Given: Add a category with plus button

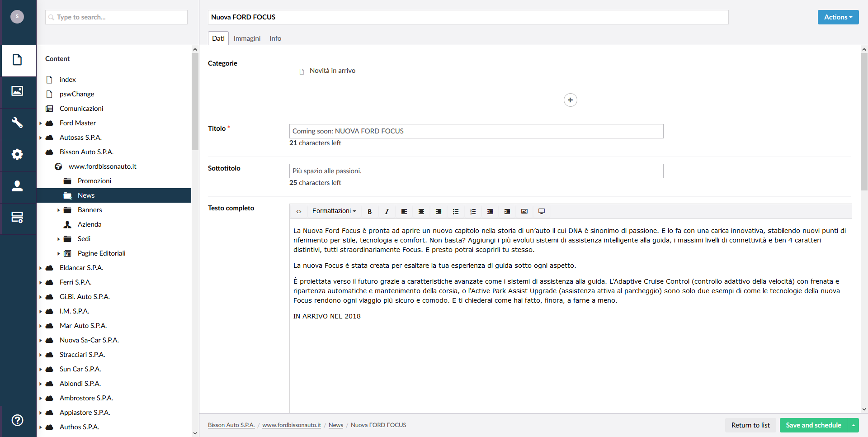Looking at the screenshot, I should pyautogui.click(x=571, y=100).
